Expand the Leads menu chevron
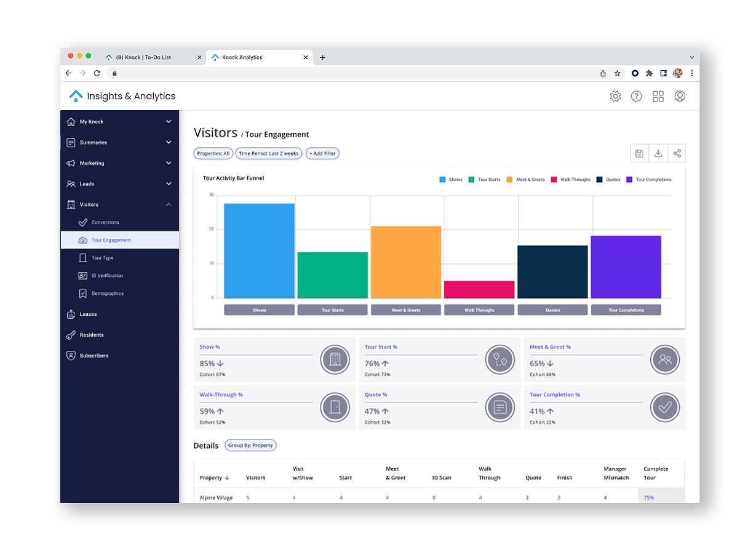Viewport: 756px width, 554px height. (x=169, y=183)
